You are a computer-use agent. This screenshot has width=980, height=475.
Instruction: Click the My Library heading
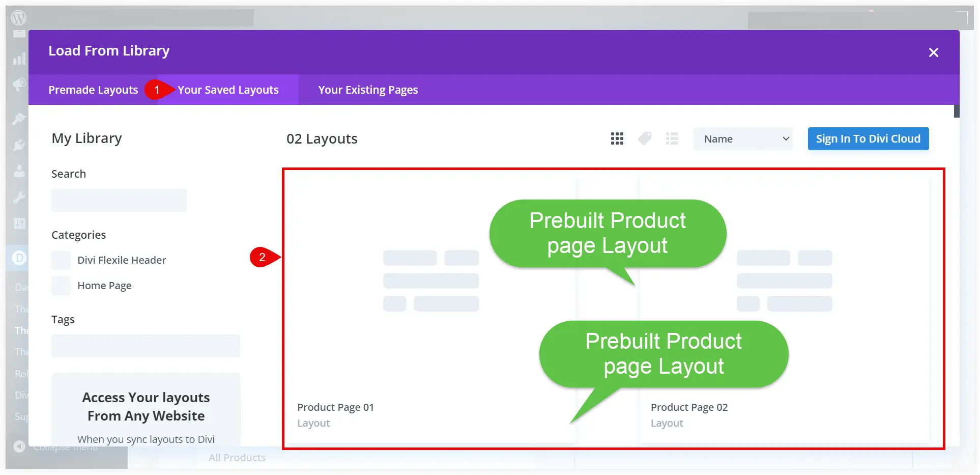coord(87,138)
